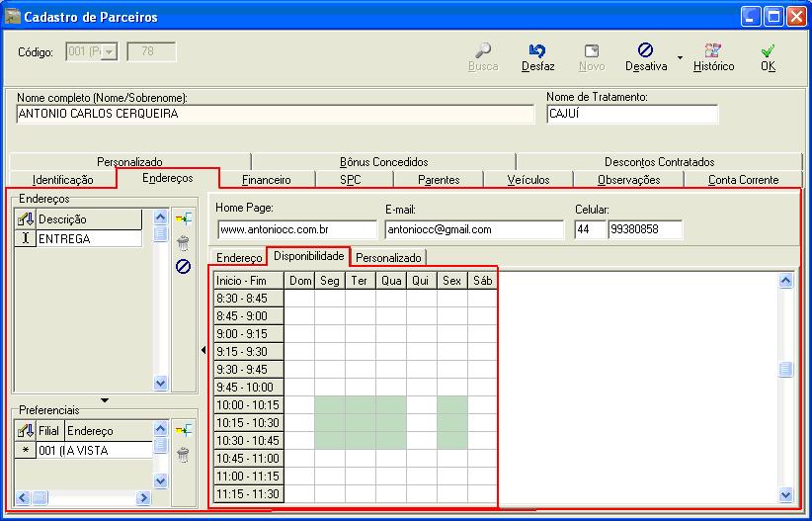
Task: Switch to the Financeiro tab
Action: 267,180
